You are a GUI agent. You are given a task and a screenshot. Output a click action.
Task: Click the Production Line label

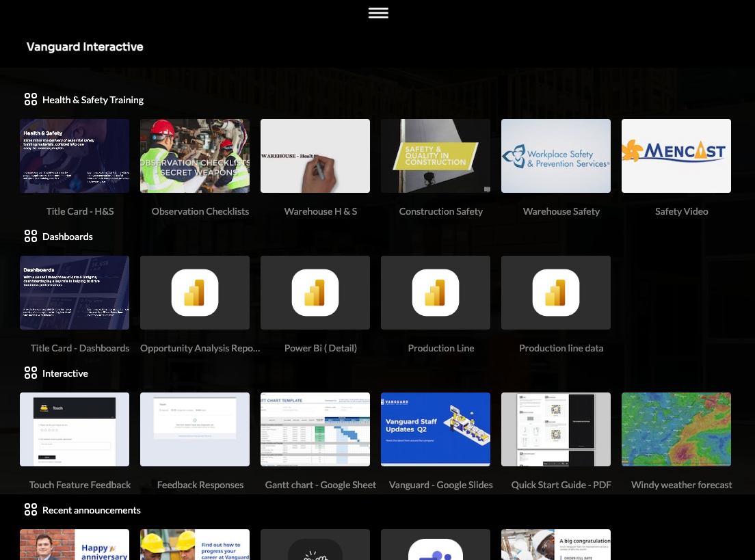point(441,348)
